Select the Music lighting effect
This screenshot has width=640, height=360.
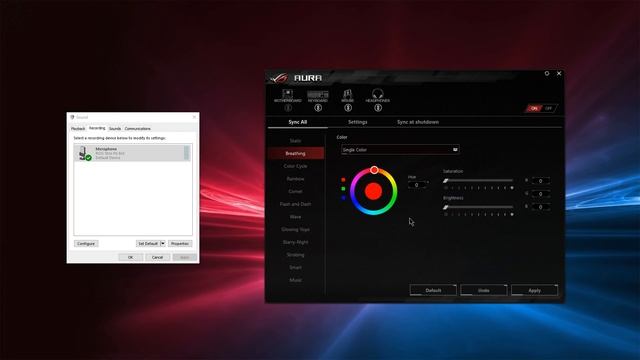click(x=296, y=280)
